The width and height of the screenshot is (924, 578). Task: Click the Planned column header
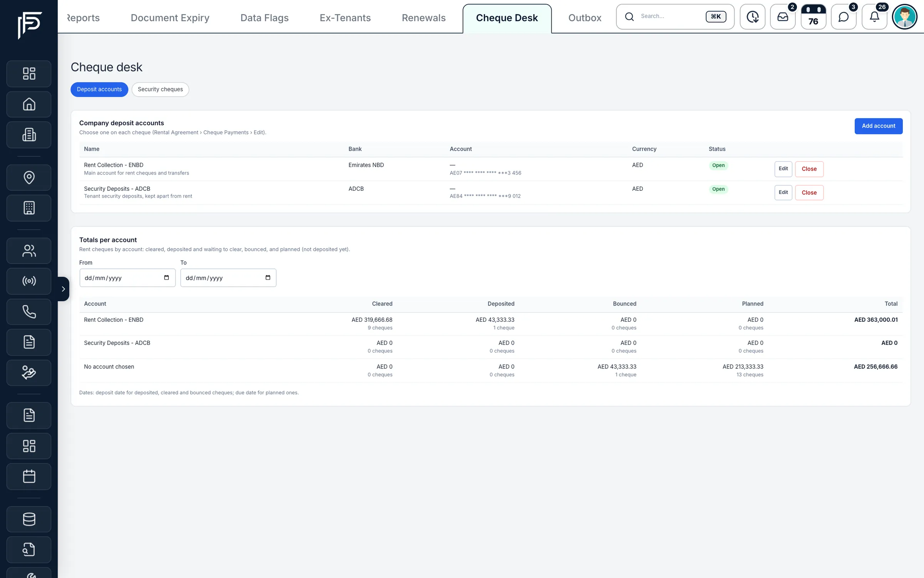click(x=752, y=304)
